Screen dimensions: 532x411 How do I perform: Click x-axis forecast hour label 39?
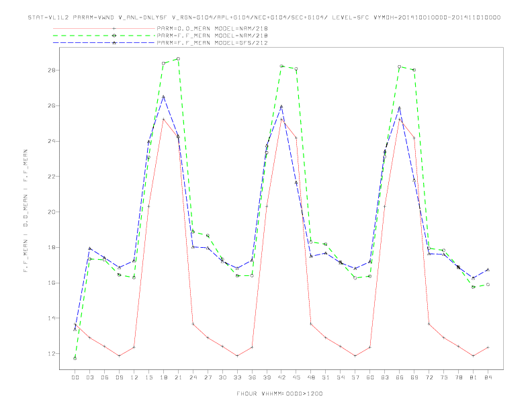pos(267,377)
